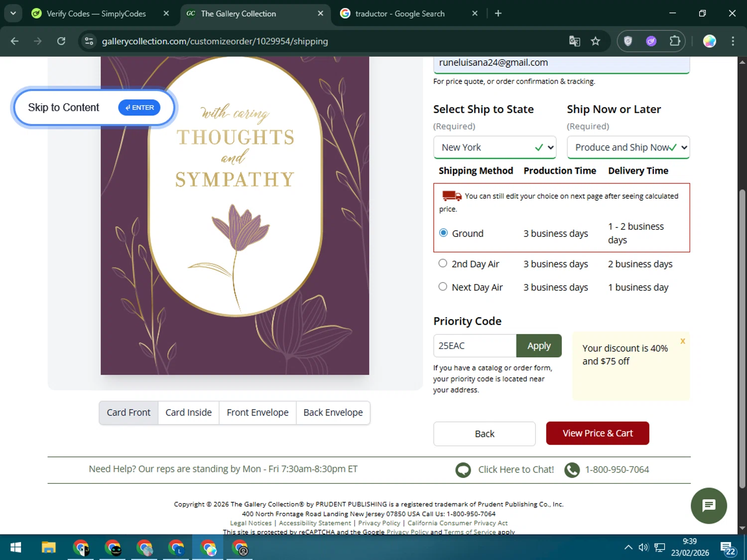The height and width of the screenshot is (560, 747).
Task: Click View Price & Cart button
Action: click(598, 433)
